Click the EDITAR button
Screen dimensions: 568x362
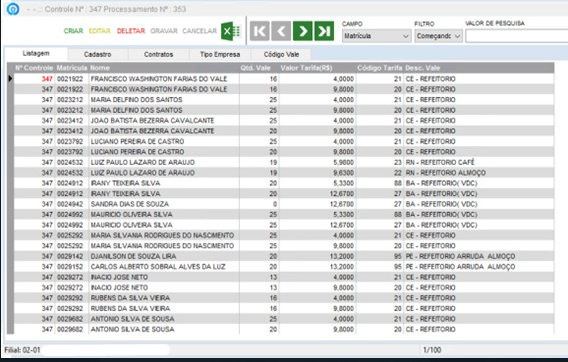tap(100, 31)
